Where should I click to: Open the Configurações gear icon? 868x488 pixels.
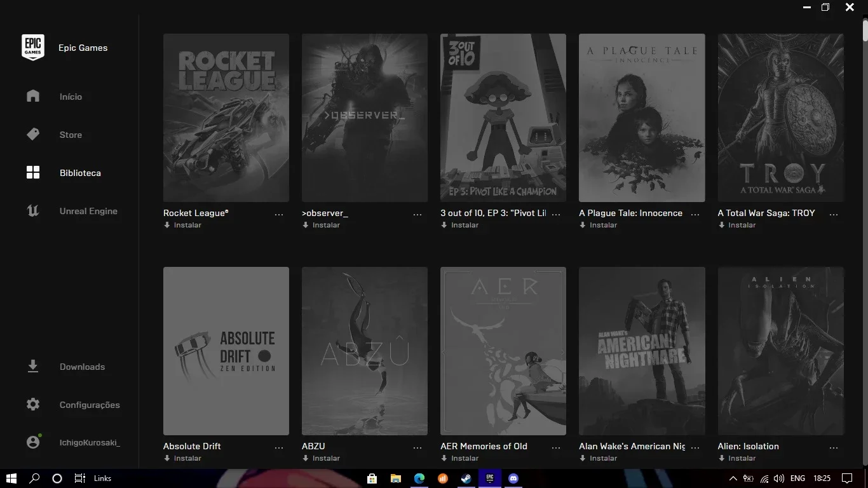coord(33,405)
